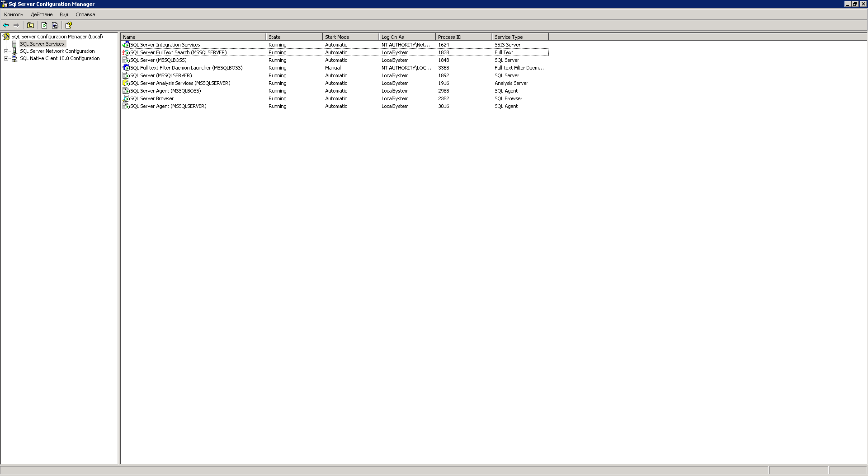Screen dimensions: 868x476
Task: Sort by the Service Type column header
Action: pos(520,37)
